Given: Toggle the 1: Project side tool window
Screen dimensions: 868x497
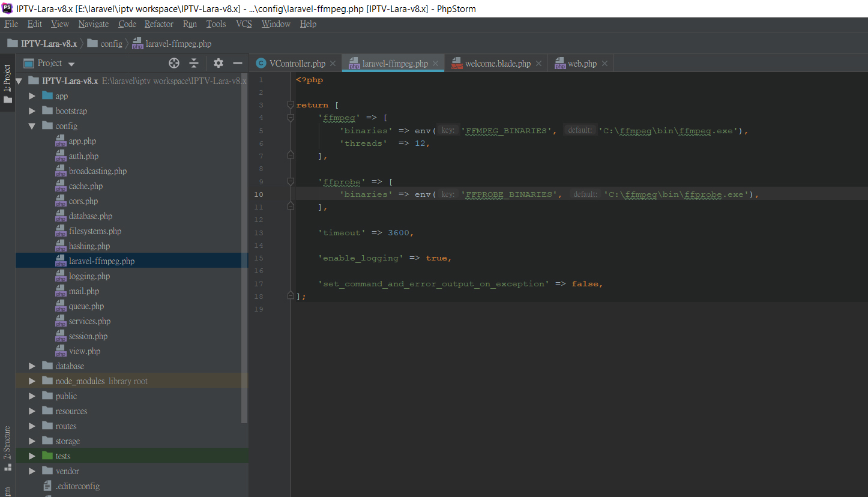Looking at the screenshot, I should (7, 84).
